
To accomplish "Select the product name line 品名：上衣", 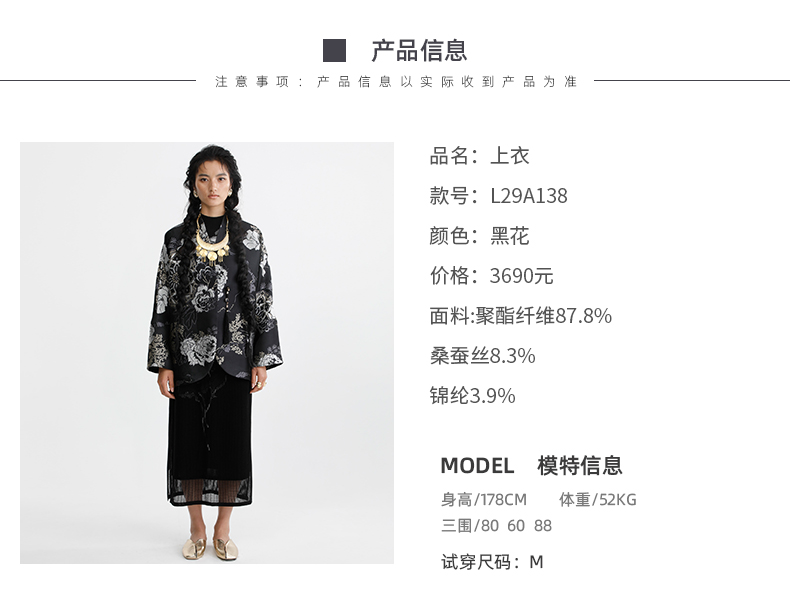I will 479,156.
